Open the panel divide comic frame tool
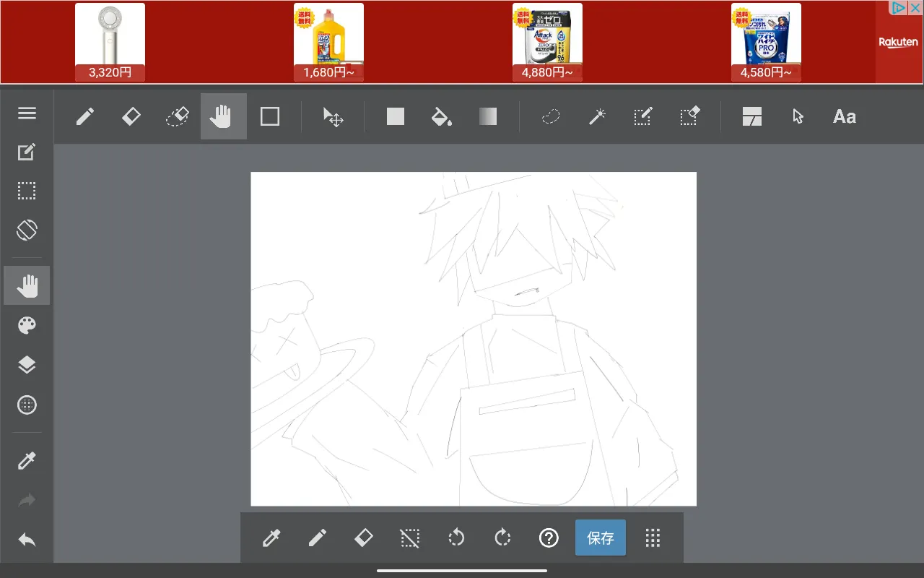This screenshot has width=924, height=578. pos(752,116)
